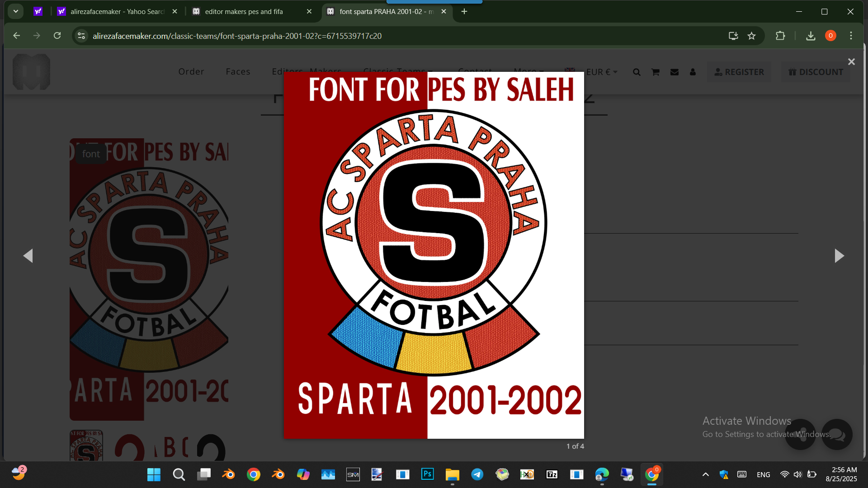
Task: Close the image lightbox overlay
Action: [x=851, y=62]
